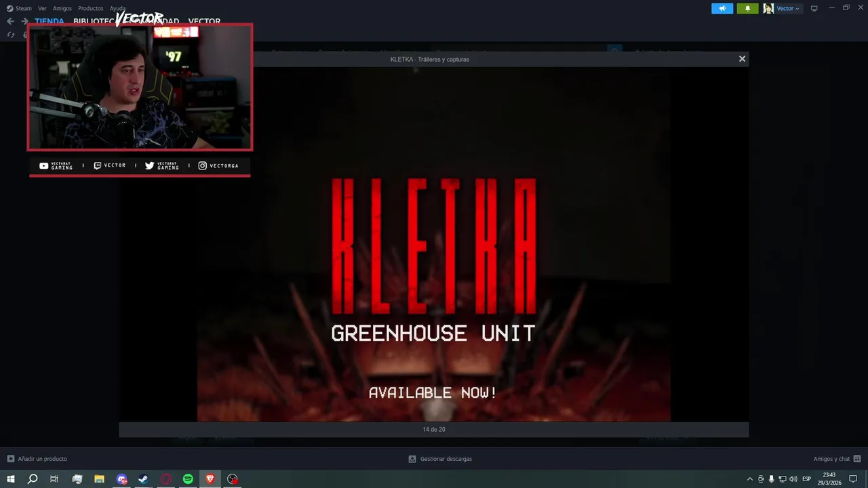Open the volume speaker tray icon
Viewport: 868px width, 488px height.
tap(793, 479)
